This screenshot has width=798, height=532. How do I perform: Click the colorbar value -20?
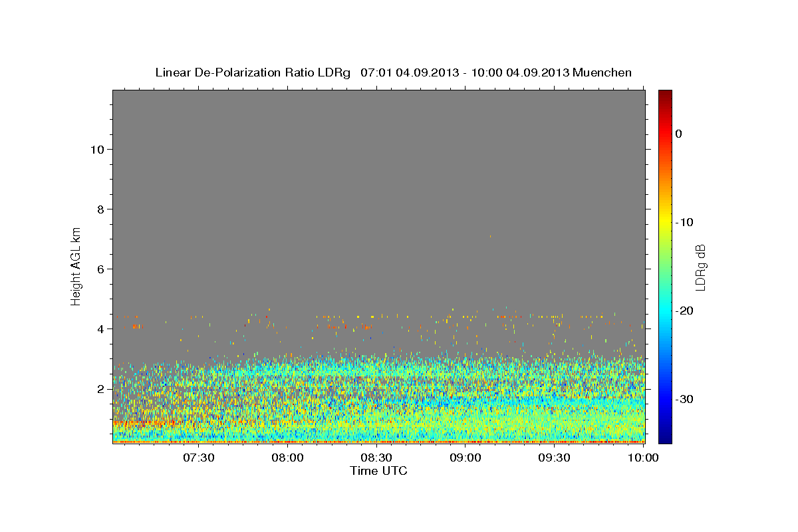click(x=684, y=311)
